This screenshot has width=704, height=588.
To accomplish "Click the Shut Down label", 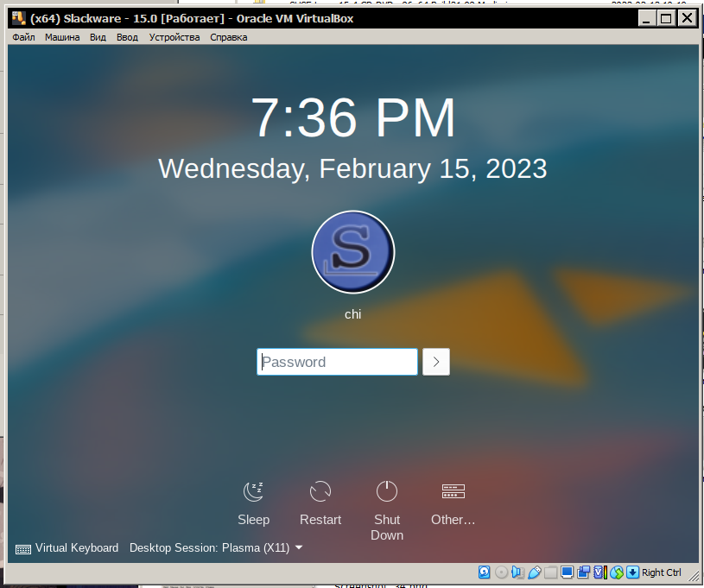I will (387, 528).
